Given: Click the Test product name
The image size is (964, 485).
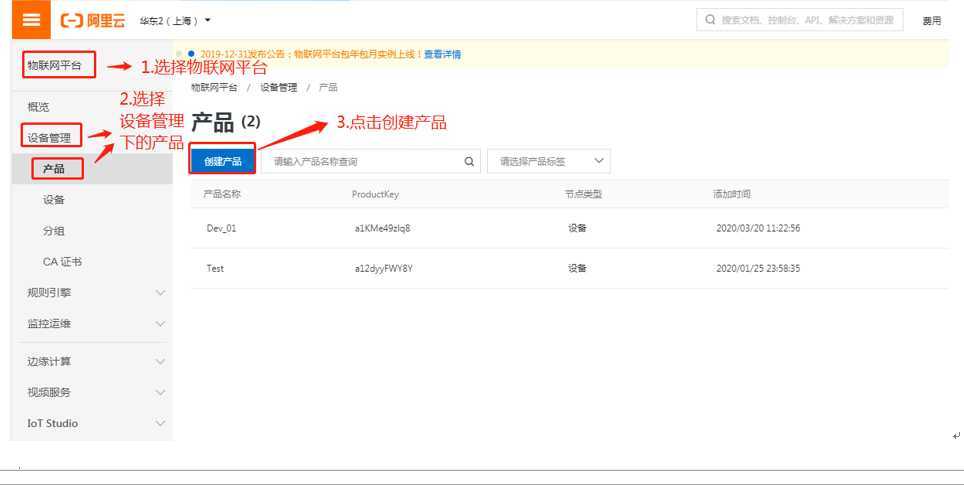Looking at the screenshot, I should pos(215,269).
